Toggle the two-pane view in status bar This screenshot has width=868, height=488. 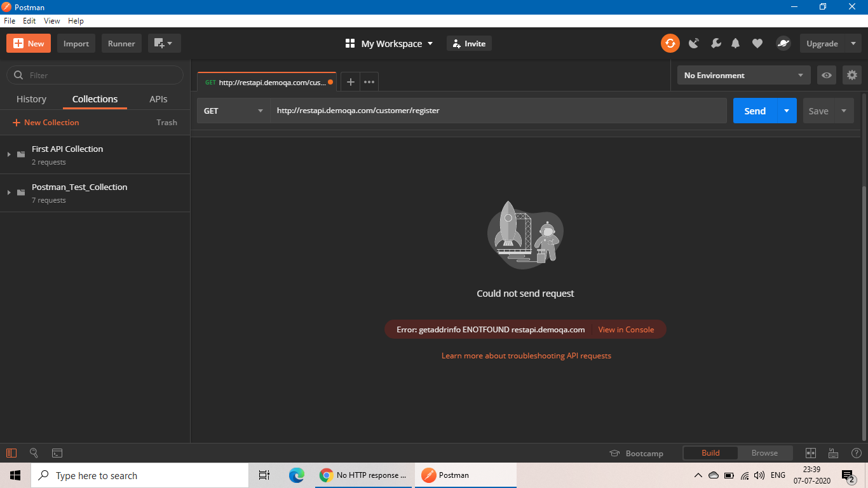click(x=811, y=453)
